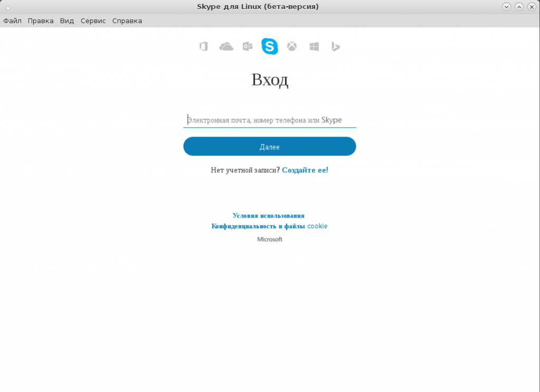The width and height of the screenshot is (540, 392).
Task: Open the OneDrive cloud icon
Action: tap(226, 46)
